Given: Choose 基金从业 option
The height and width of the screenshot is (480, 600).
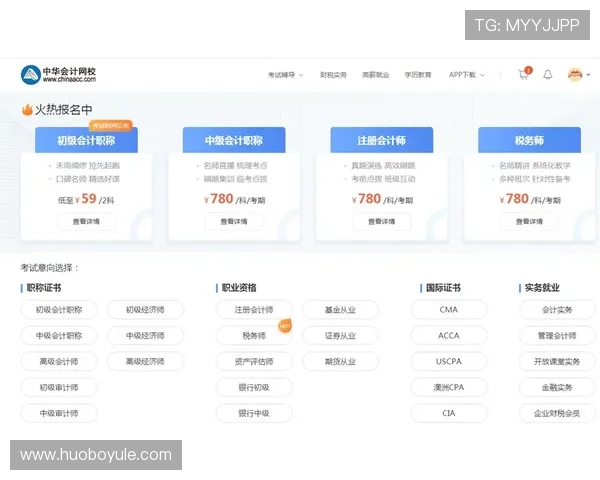Looking at the screenshot, I should pyautogui.click(x=341, y=310).
